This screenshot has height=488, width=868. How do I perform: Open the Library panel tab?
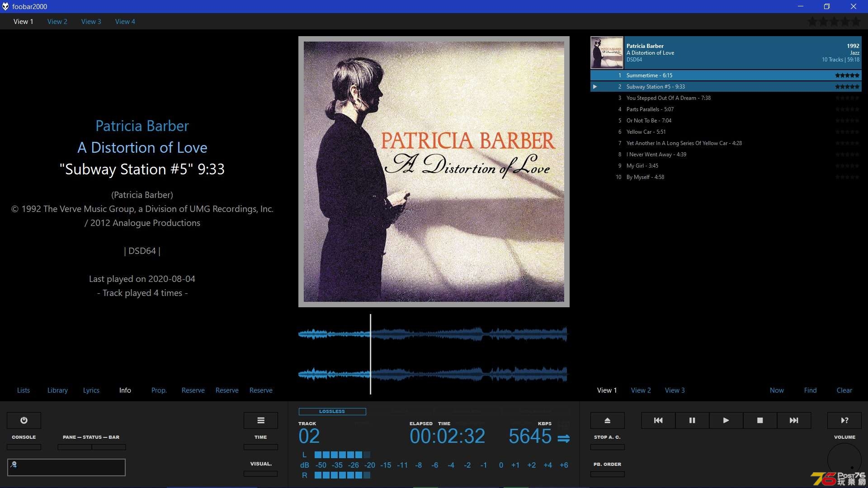coord(57,390)
